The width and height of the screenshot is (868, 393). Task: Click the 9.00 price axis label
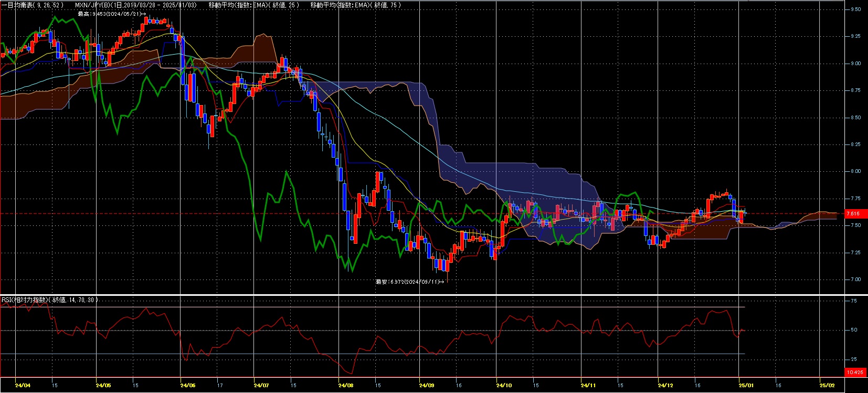pos(855,64)
